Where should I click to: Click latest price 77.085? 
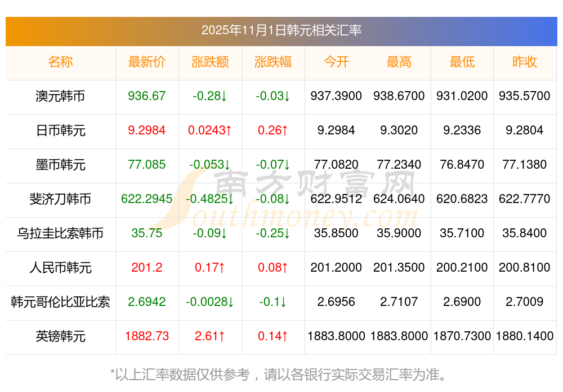coord(147,165)
